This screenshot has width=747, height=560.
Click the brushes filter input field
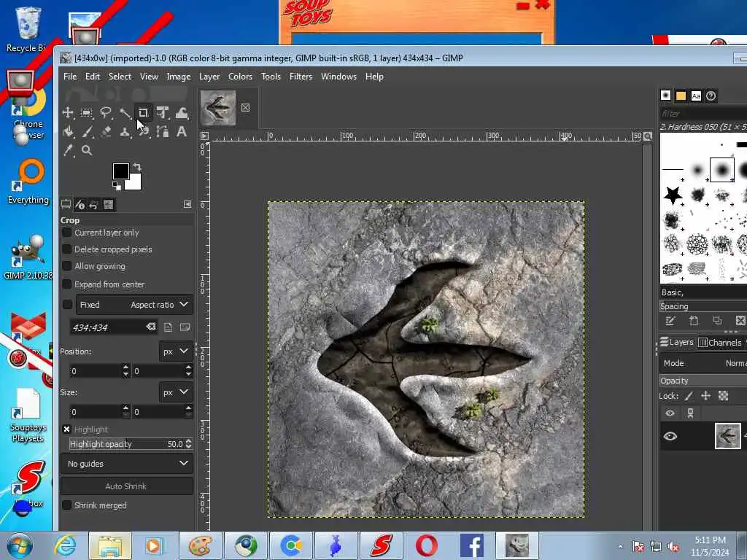(703, 113)
